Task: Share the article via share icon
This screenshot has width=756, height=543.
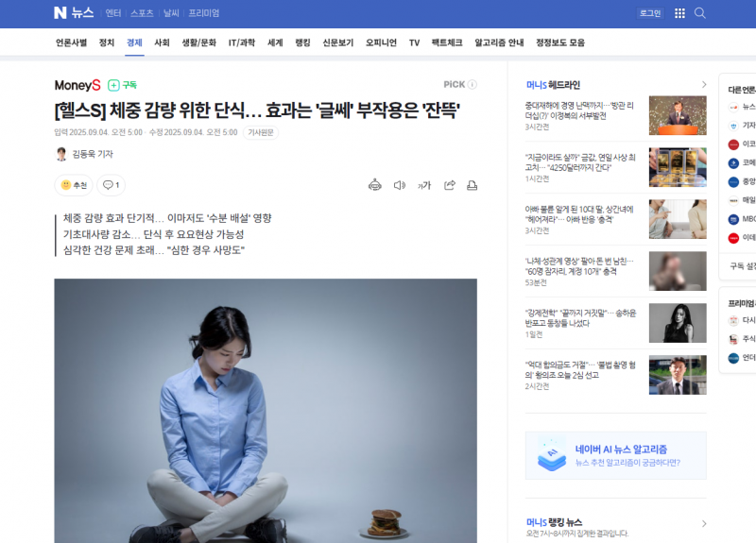Action: tap(450, 185)
